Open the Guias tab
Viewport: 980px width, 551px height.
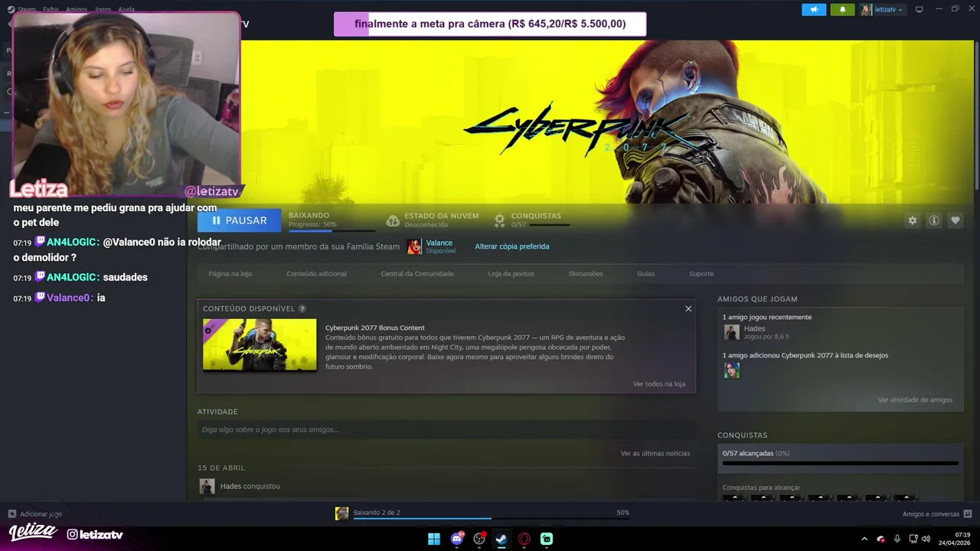[645, 273]
